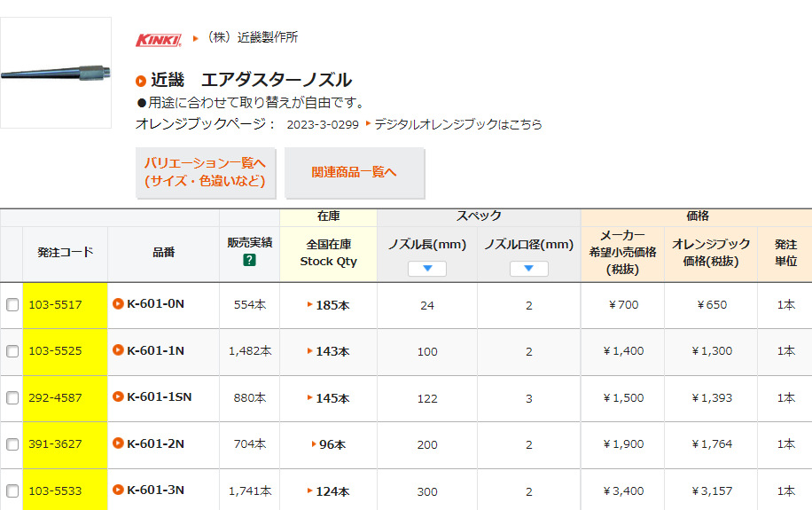Open product title 近畿 エアダスターノズル

pyautogui.click(x=251, y=80)
